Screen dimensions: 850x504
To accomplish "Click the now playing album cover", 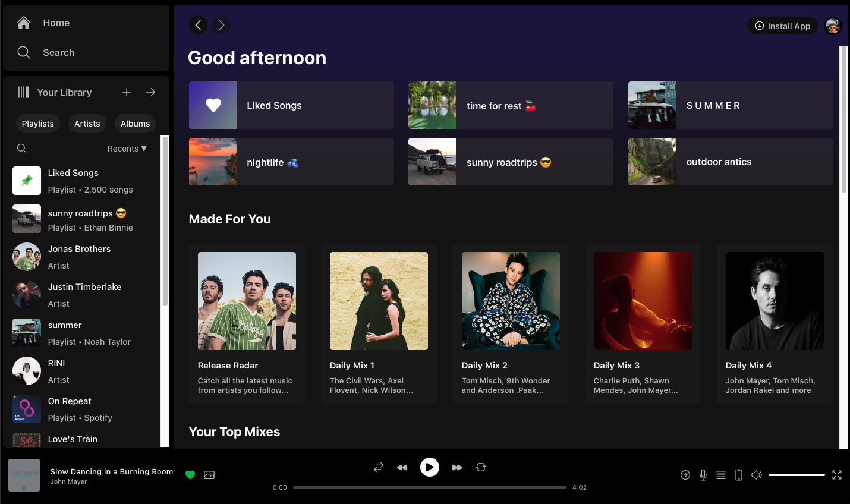I will [24, 475].
